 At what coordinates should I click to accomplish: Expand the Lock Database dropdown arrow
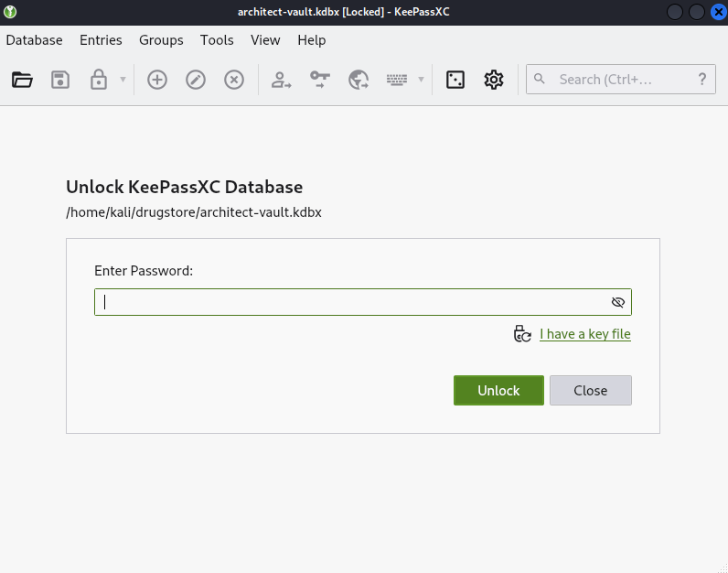[x=123, y=80]
